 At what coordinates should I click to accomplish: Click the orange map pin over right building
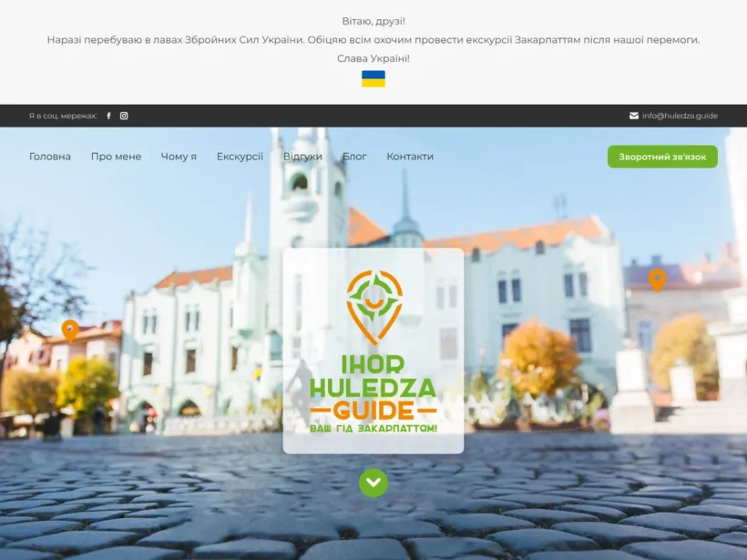[658, 280]
